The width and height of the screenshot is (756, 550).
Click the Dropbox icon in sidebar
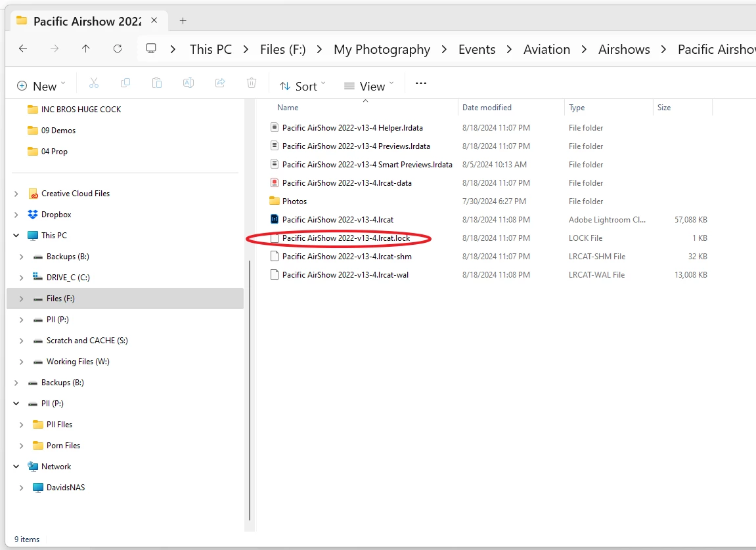[33, 215]
